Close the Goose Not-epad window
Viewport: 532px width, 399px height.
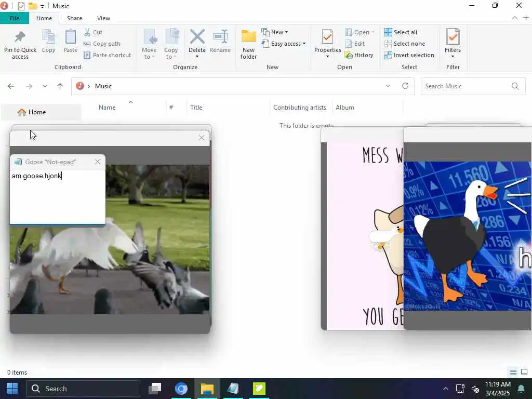(98, 162)
